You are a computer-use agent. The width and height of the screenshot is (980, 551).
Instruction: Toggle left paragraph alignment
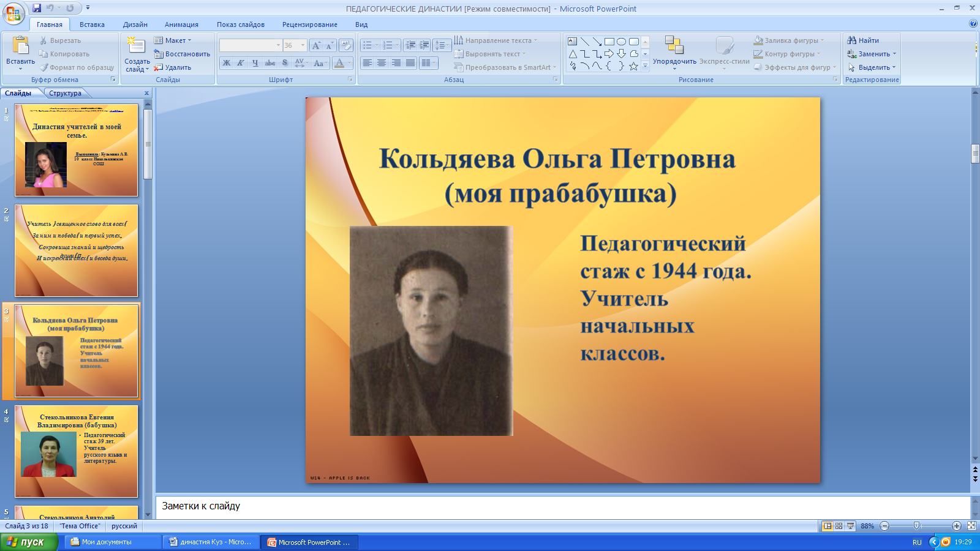[367, 63]
